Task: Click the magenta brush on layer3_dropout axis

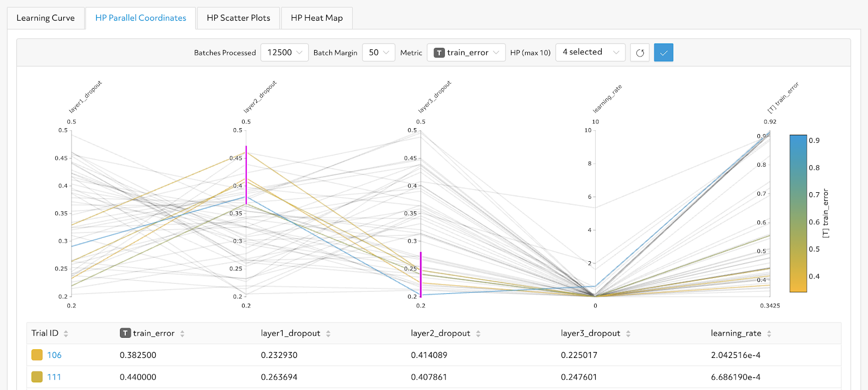Action: [x=420, y=274]
